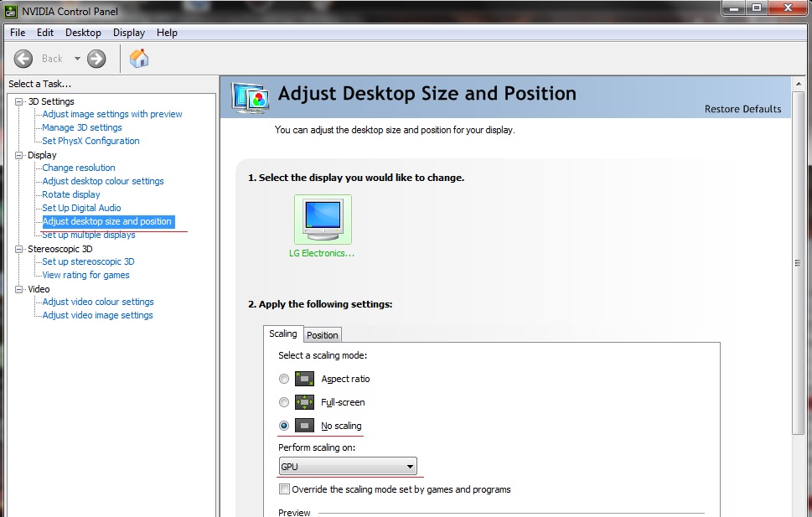Select the LG Electronics monitor icon
The width and height of the screenshot is (812, 517).
[x=323, y=220]
